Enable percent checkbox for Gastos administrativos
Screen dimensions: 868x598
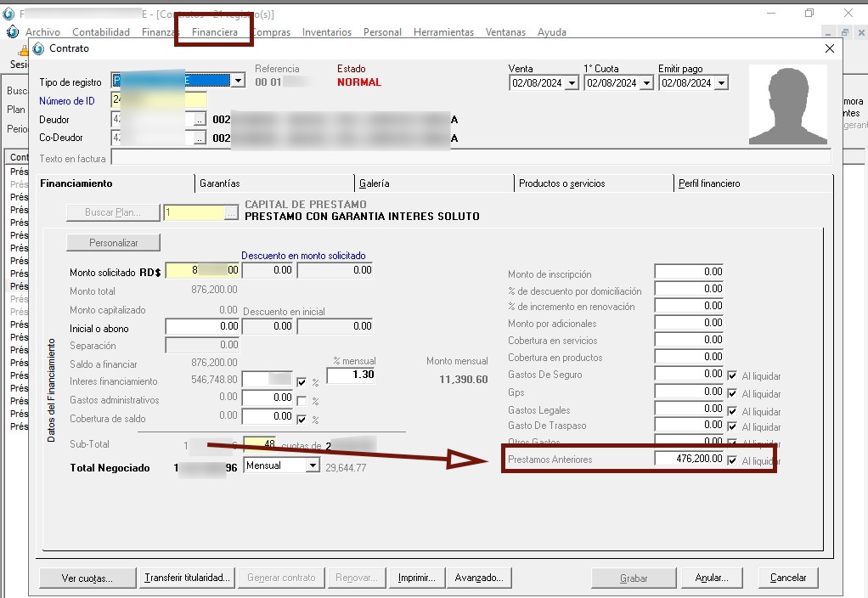click(x=302, y=401)
